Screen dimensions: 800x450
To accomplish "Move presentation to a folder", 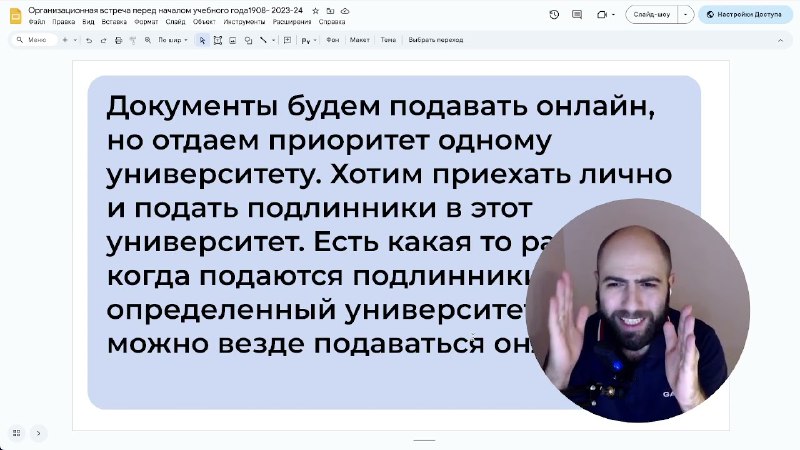I will [x=330, y=11].
